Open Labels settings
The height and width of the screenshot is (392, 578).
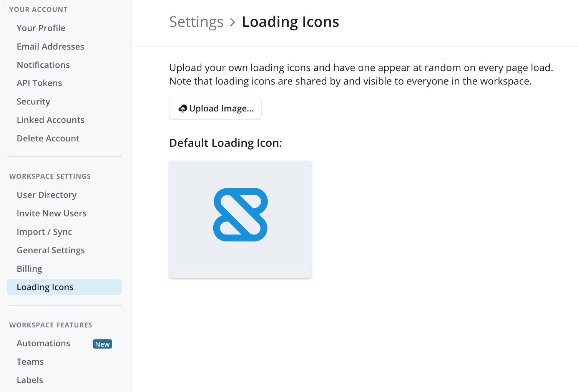pos(30,380)
